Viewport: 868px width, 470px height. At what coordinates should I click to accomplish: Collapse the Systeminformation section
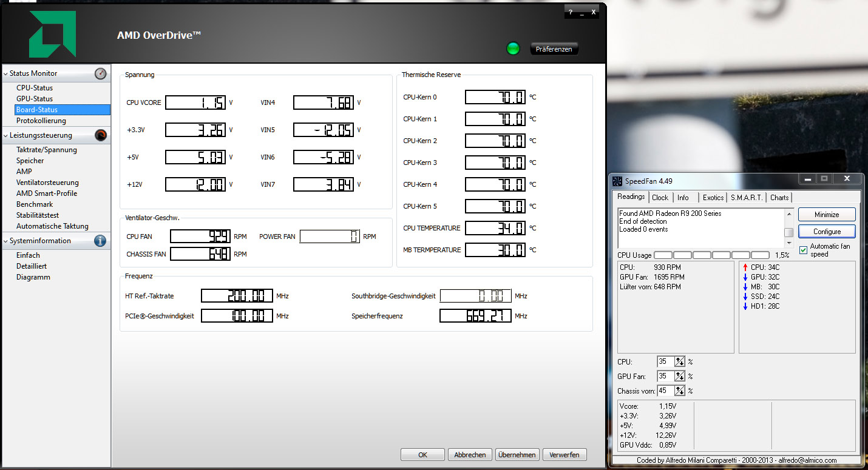(5, 241)
